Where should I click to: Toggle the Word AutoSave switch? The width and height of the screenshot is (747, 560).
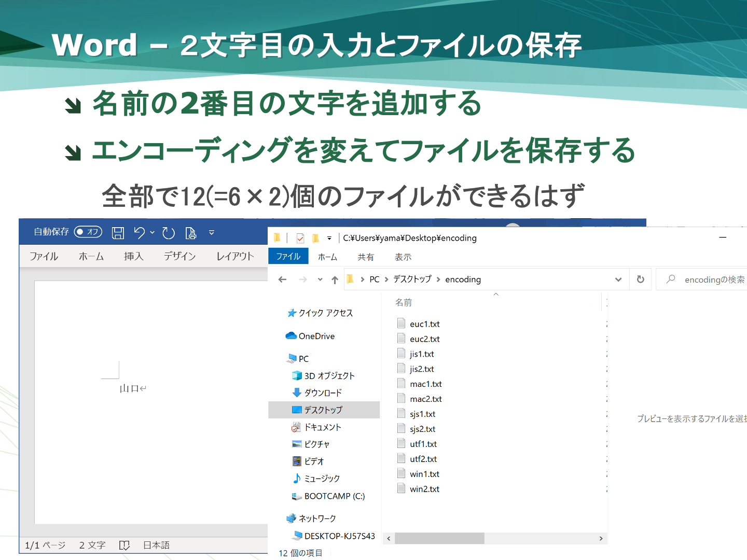tap(88, 232)
